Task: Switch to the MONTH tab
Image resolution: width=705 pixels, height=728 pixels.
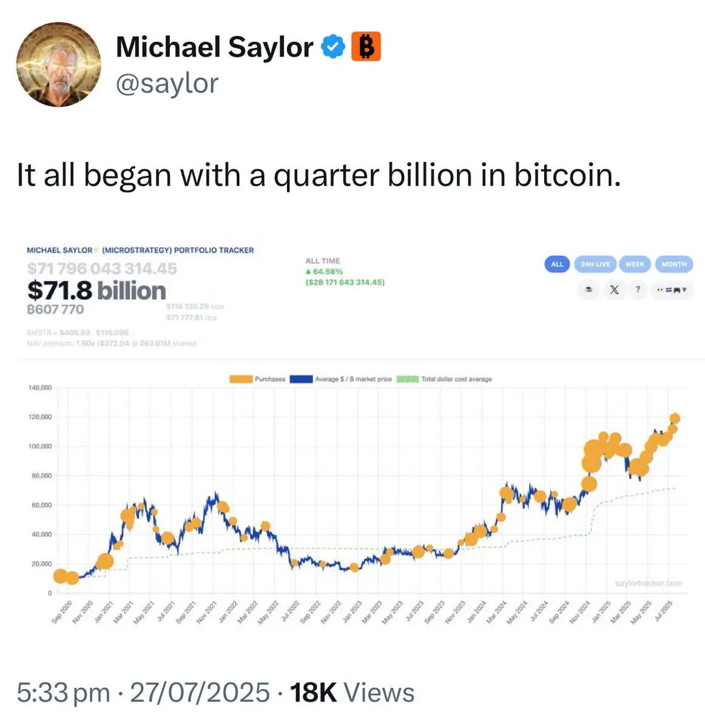Action: pyautogui.click(x=673, y=264)
